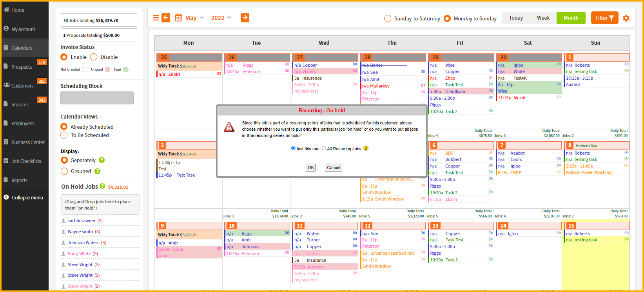This screenshot has height=292, width=644.
Task: Click the Reports clipboard icon
Action: (6, 180)
